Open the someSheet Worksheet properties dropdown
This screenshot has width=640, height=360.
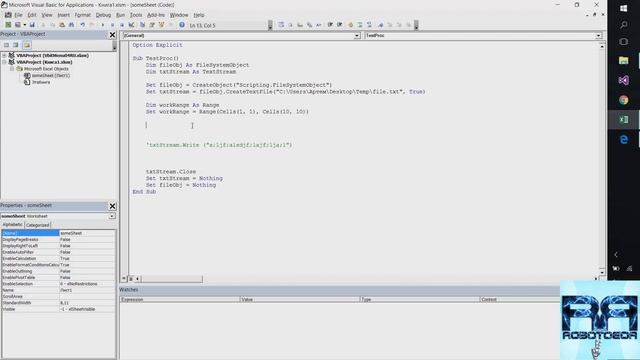tap(111, 216)
